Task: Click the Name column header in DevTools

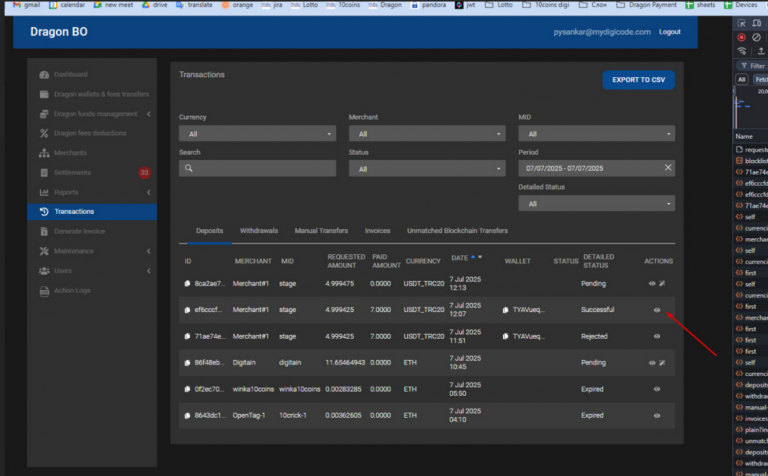Action: pos(744,137)
